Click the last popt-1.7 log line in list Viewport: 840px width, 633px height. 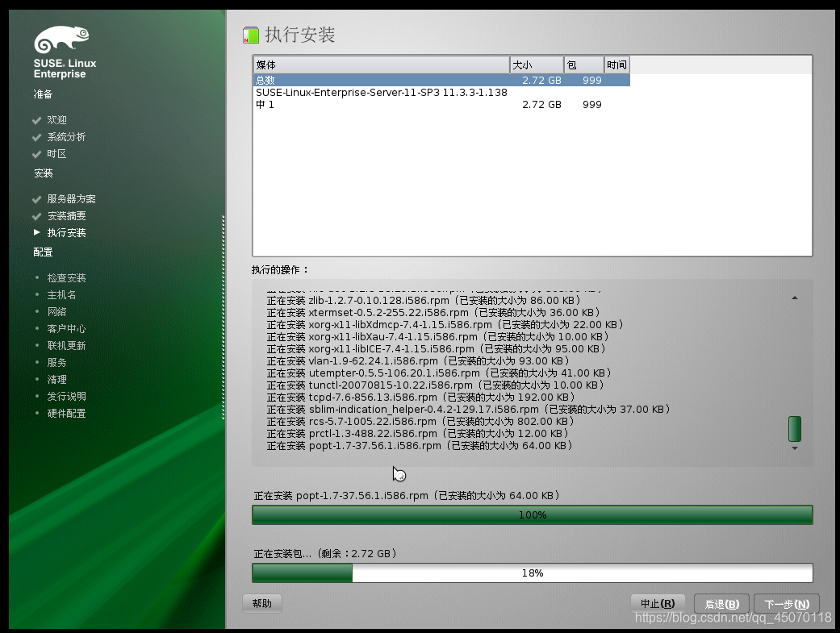coord(420,446)
